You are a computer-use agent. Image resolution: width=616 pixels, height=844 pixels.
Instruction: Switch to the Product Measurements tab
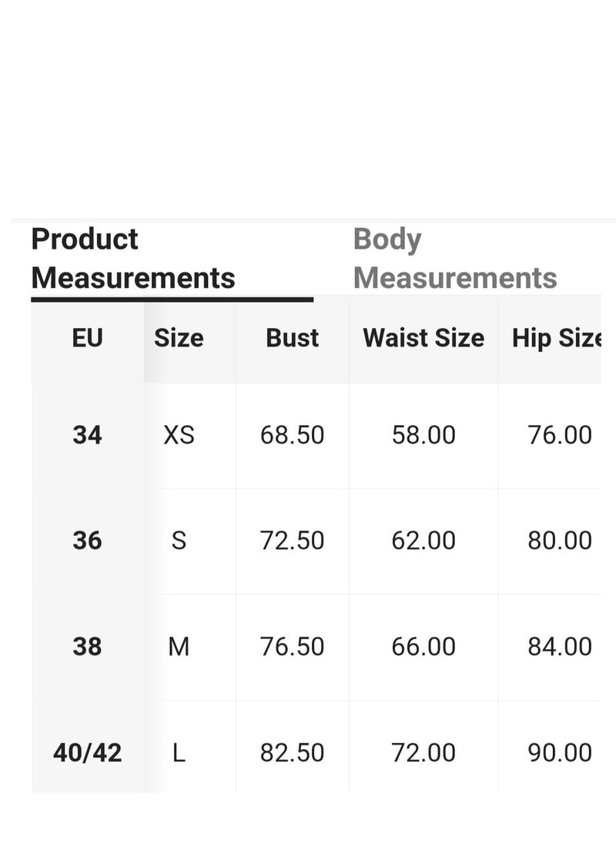(x=133, y=259)
